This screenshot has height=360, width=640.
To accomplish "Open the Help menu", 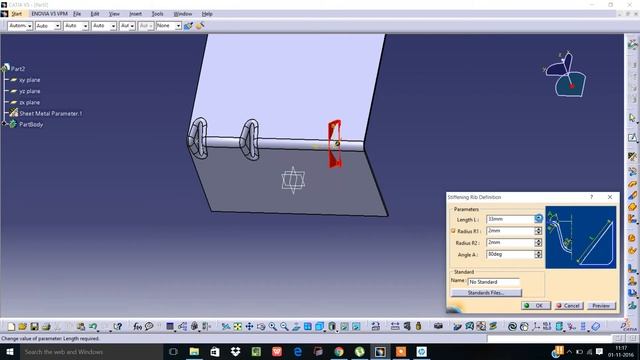I will click(207, 14).
